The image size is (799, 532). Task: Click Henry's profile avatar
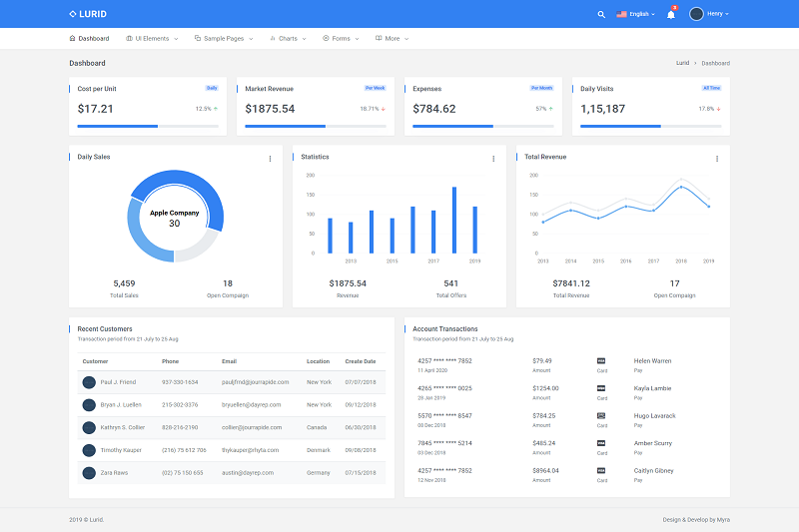pyautogui.click(x=696, y=14)
